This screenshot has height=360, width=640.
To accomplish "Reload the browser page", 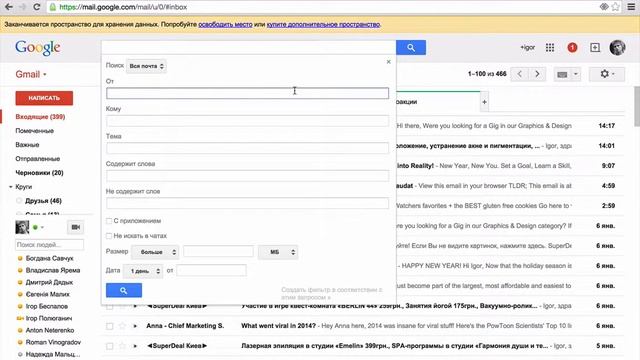I will [36, 7].
